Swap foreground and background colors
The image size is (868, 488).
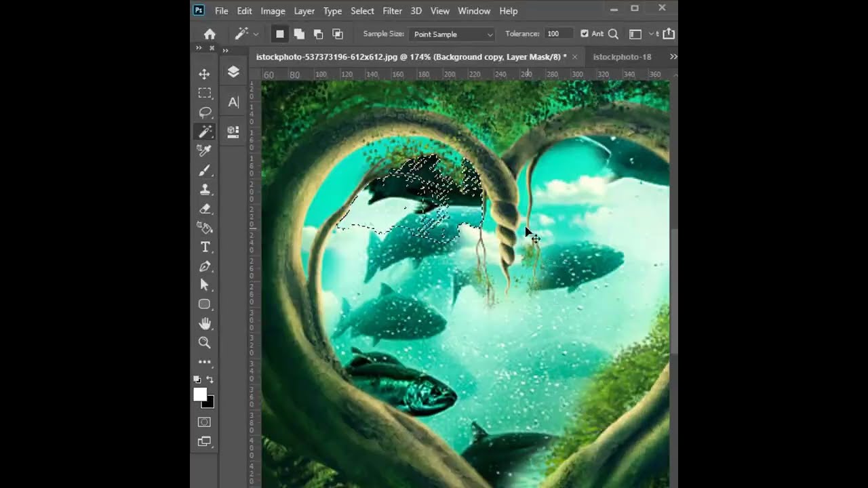click(210, 380)
